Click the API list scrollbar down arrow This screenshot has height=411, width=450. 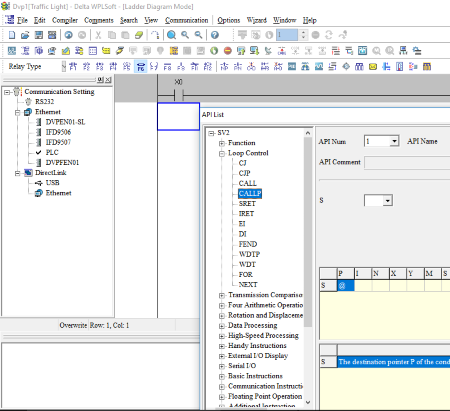(308, 402)
